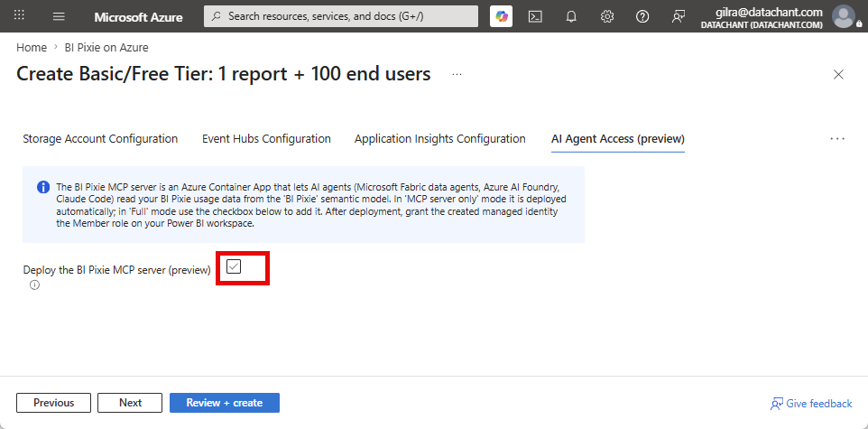Click the info icon below Deploy MCP server label
The width and height of the screenshot is (868, 429).
point(34,285)
